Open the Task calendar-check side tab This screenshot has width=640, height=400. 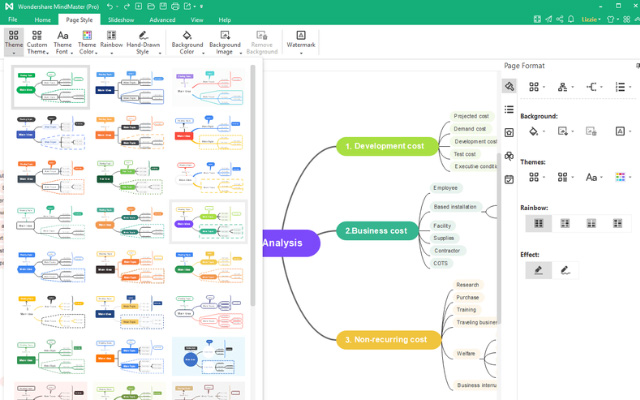509,179
